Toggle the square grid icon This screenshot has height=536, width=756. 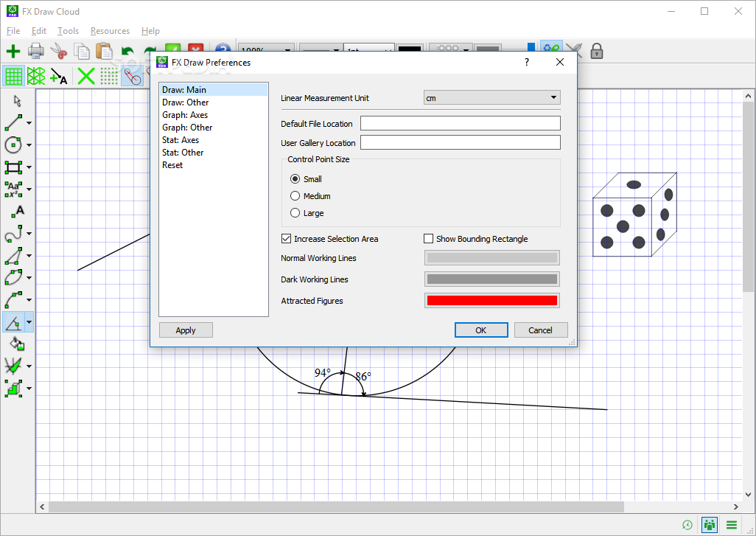13,76
